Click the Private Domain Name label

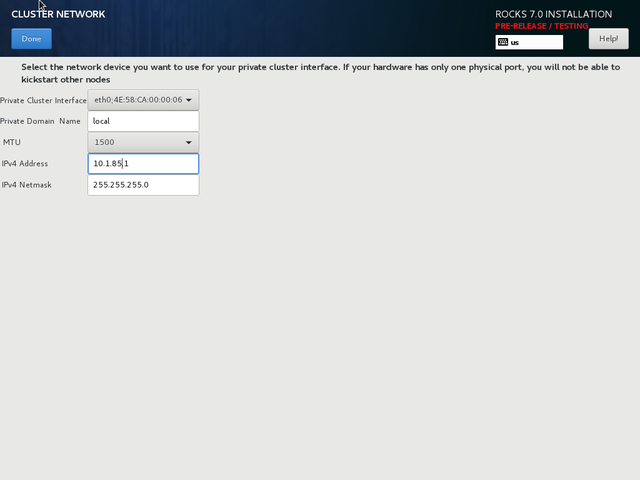40,121
